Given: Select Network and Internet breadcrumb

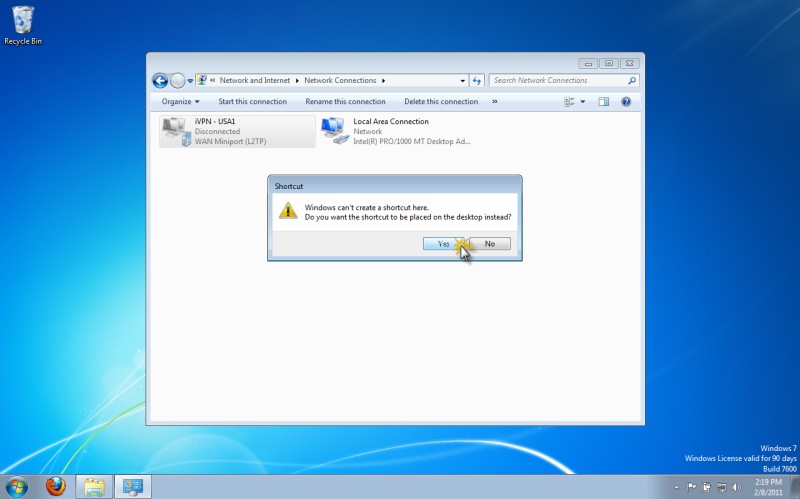Looking at the screenshot, I should point(255,80).
